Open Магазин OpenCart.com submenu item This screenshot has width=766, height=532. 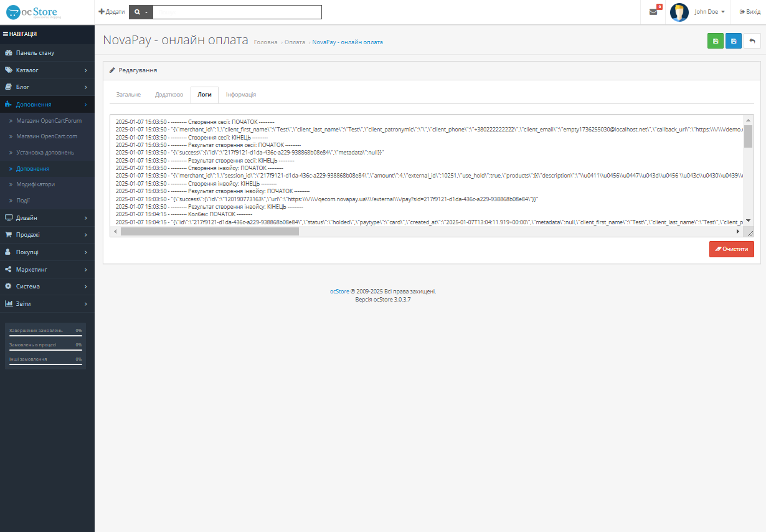point(47,136)
